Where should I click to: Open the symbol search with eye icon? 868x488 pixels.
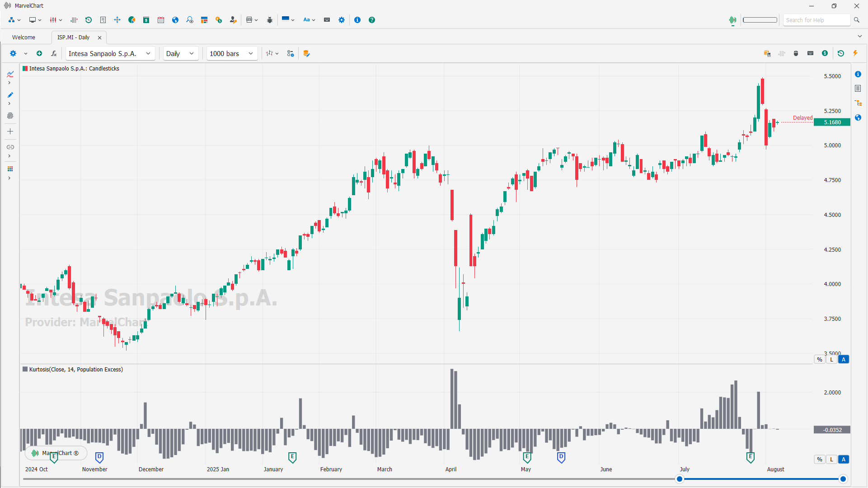(190, 20)
